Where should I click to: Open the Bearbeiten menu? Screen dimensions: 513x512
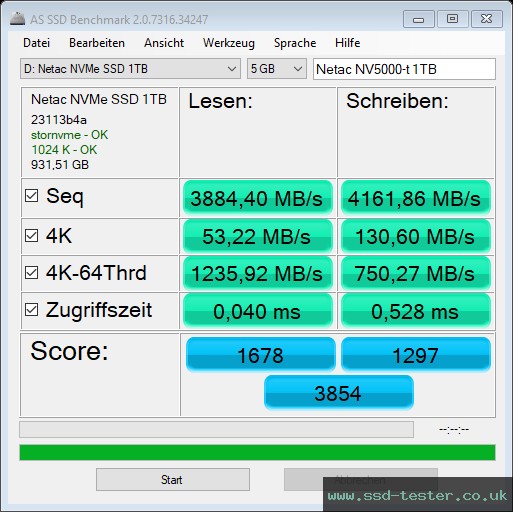click(x=97, y=43)
